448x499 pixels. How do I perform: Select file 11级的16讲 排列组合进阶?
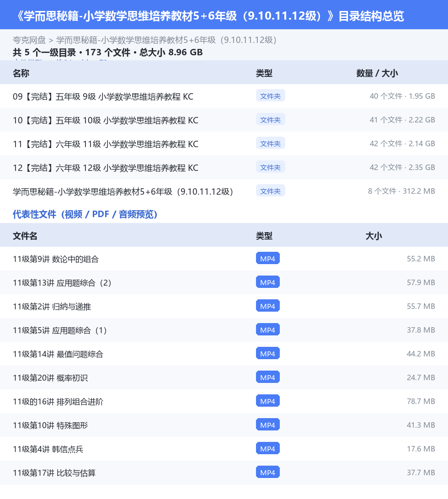tap(58, 402)
